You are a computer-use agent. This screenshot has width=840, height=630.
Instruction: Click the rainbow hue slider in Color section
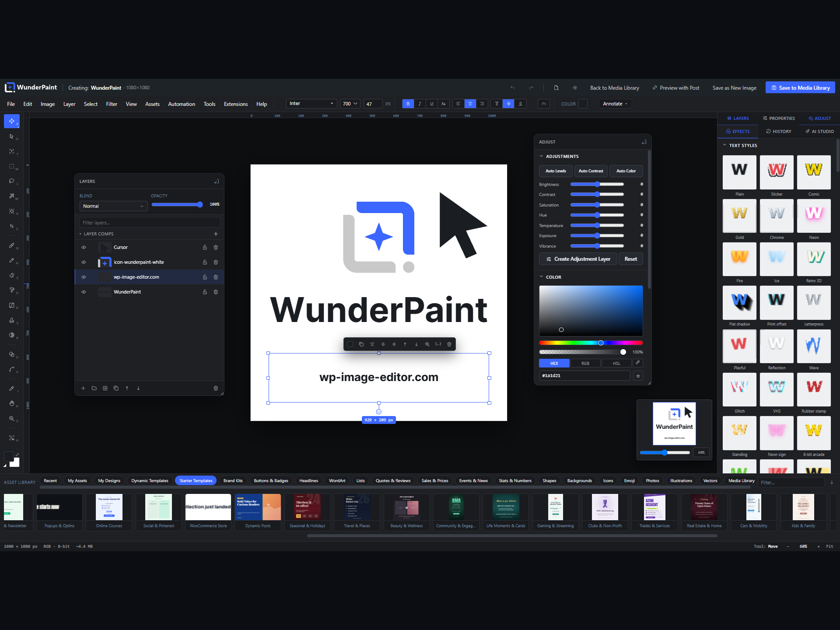pyautogui.click(x=591, y=343)
